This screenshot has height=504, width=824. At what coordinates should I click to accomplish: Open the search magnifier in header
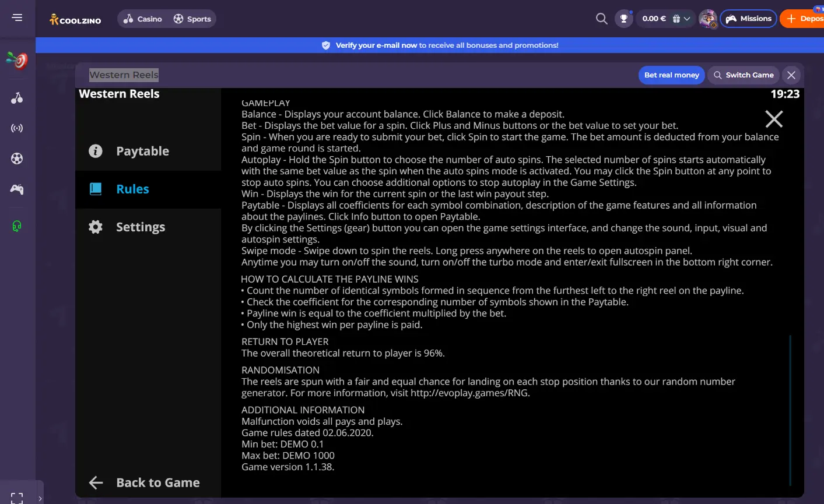click(x=602, y=19)
